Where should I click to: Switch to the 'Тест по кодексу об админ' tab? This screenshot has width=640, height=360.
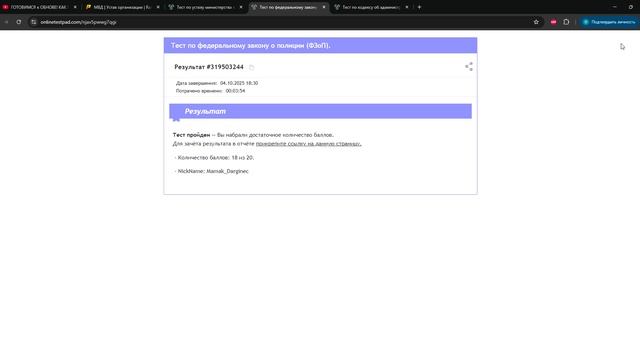coord(371,7)
